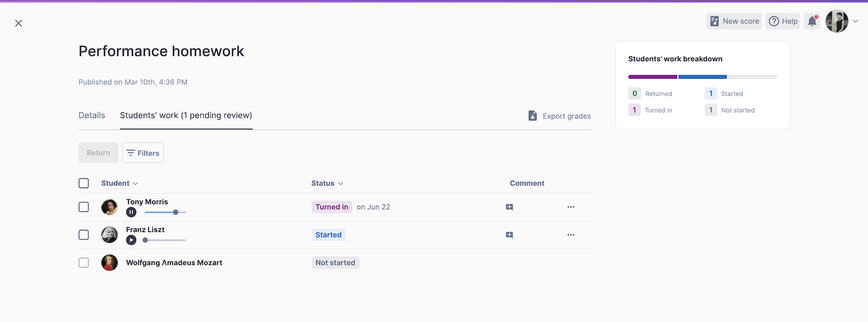This screenshot has height=322, width=868.
Task: Select the Students' work tab
Action: pyautogui.click(x=186, y=115)
